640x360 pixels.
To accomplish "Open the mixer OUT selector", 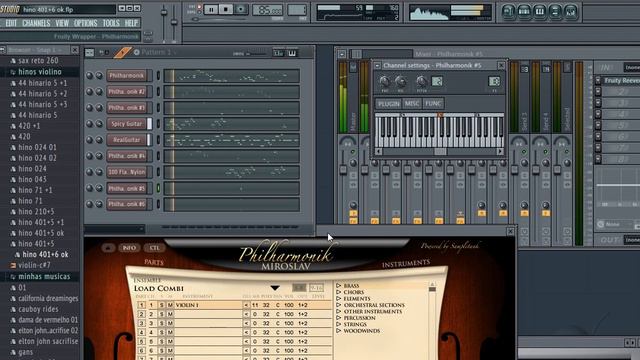I will click(x=632, y=240).
